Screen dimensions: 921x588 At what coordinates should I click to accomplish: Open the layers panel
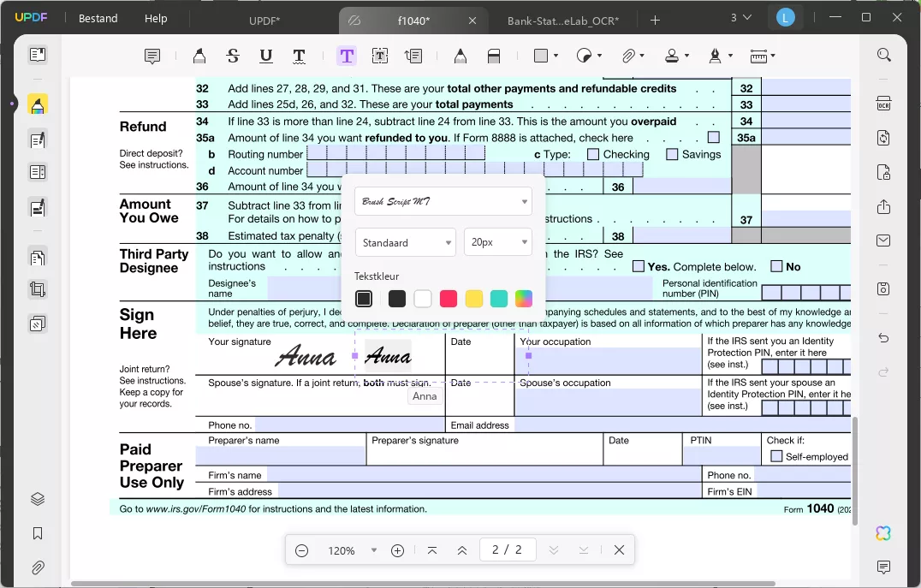tap(38, 499)
